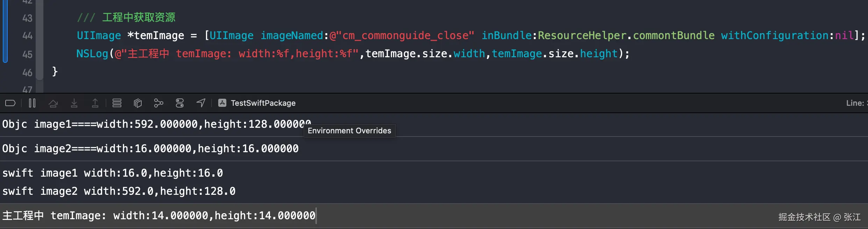
Task: Click the NSLog function call
Action: click(x=92, y=54)
